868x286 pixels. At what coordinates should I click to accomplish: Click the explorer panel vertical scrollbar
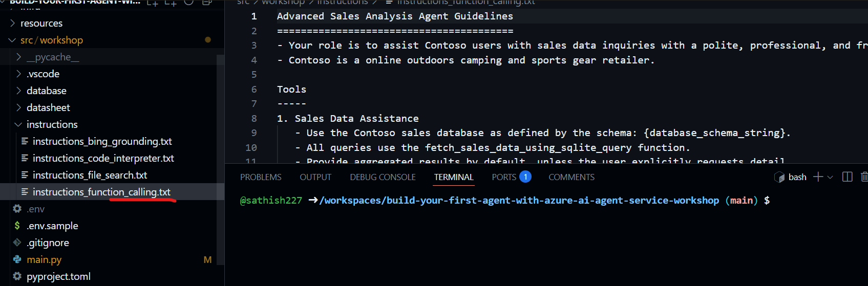221,153
